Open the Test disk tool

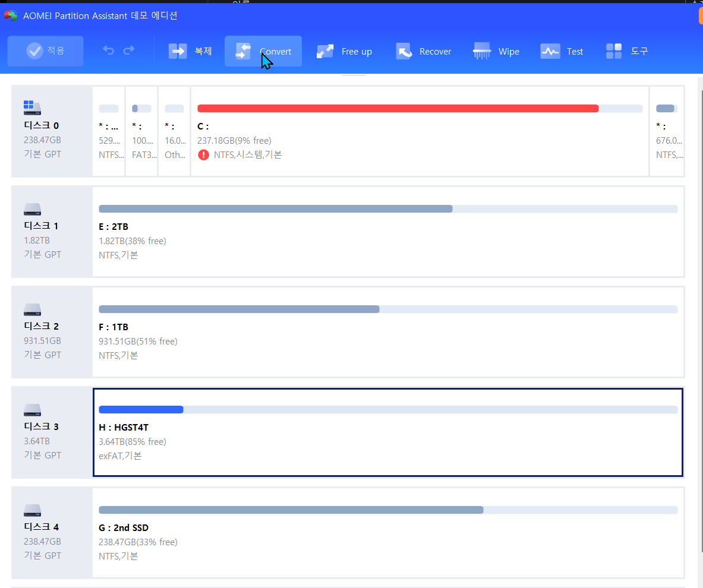tap(562, 51)
